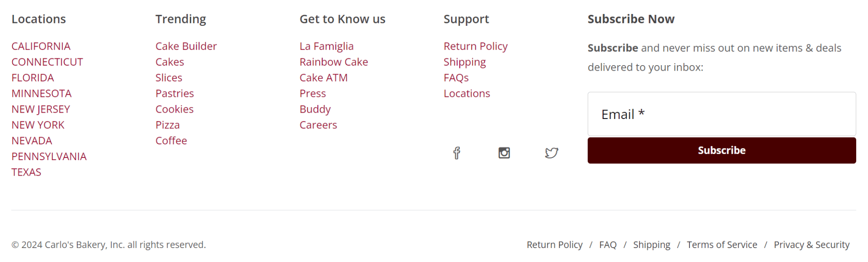This screenshot has height=262, width=868.
Task: Click the Email input field
Action: click(x=721, y=114)
